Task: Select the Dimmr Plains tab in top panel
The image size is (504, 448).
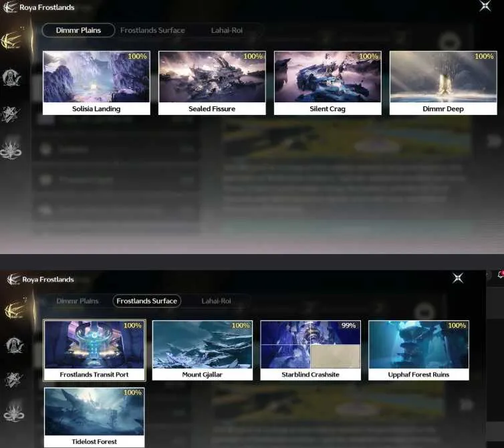Action: point(78,30)
